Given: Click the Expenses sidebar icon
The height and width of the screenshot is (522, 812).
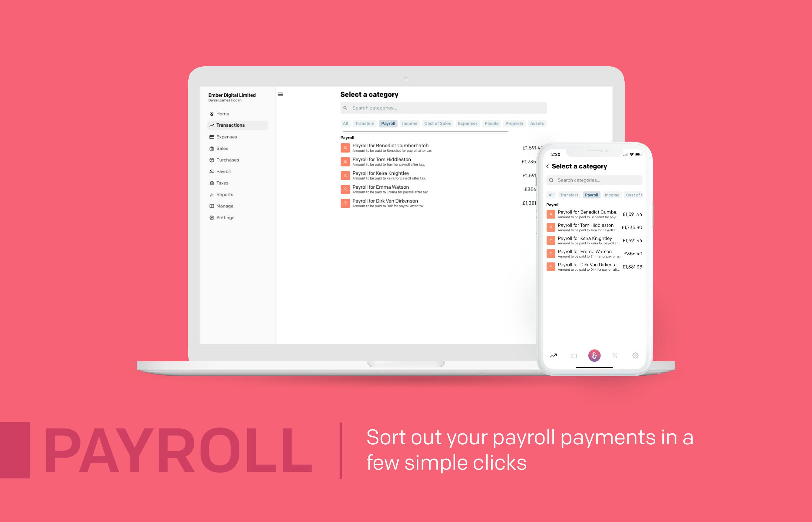Looking at the screenshot, I should (211, 137).
